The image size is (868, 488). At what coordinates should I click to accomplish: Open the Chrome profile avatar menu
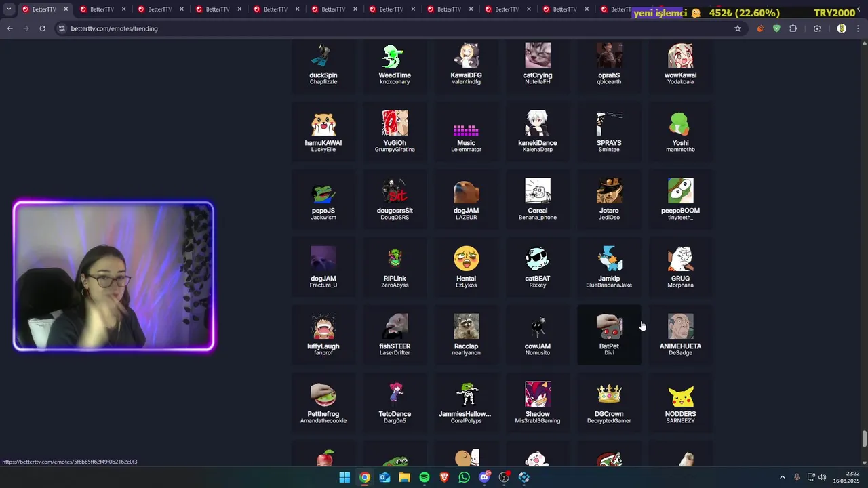pos(842,28)
